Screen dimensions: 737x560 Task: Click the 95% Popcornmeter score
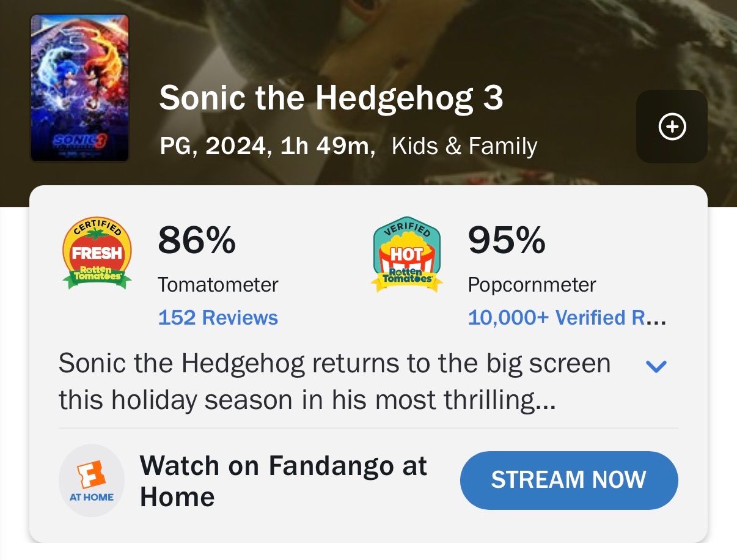[x=507, y=240]
